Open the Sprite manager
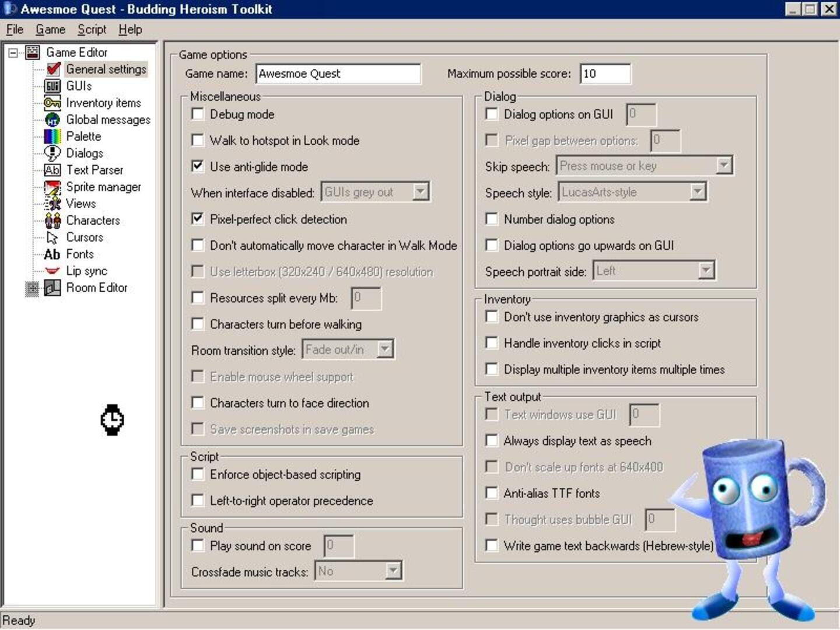Screen dimensions: 840x630 tap(104, 187)
